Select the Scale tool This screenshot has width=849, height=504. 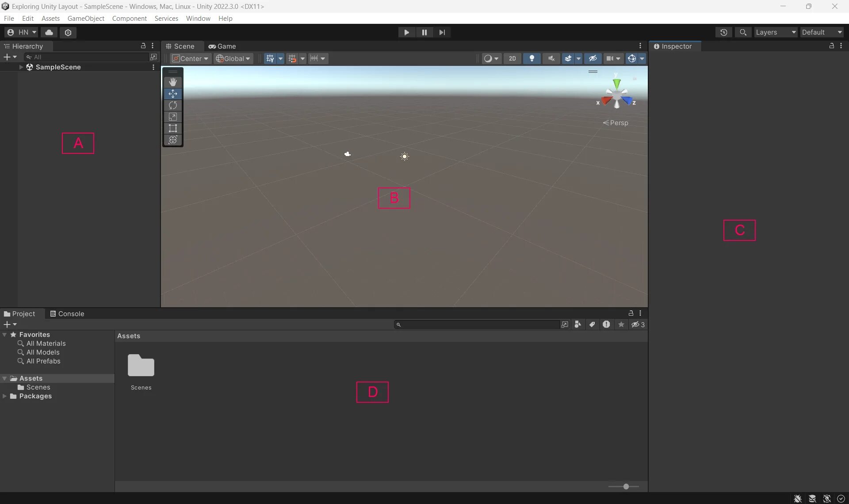172,117
